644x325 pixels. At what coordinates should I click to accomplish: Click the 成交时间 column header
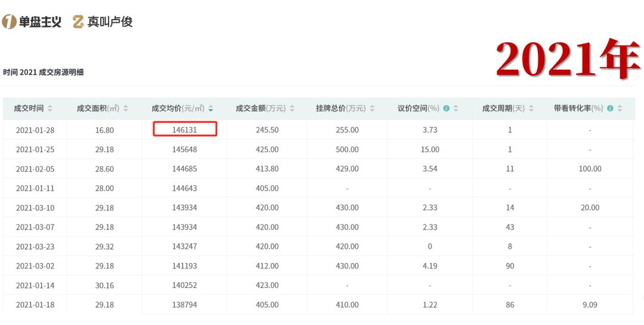pyautogui.click(x=29, y=109)
